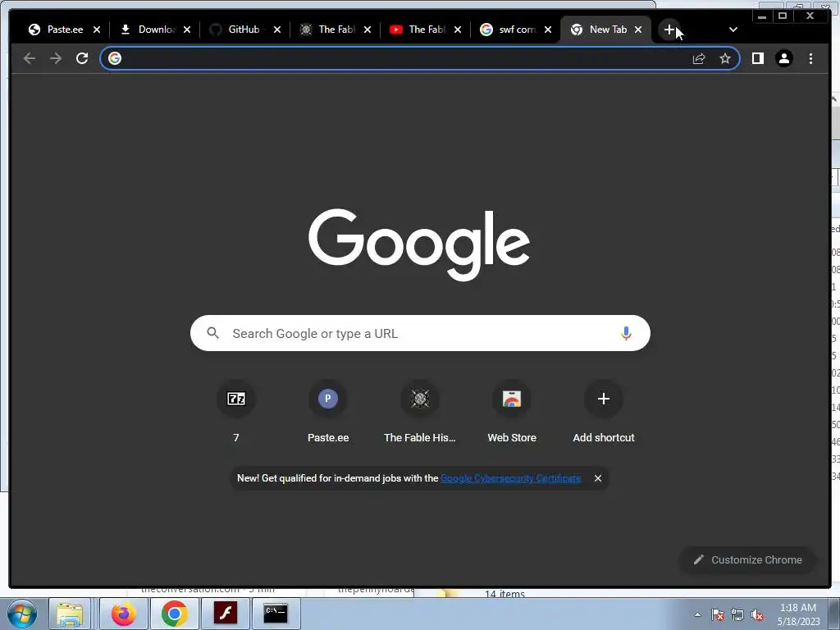Open Windows Explorer from taskbar
This screenshot has height=630, width=840.
(71, 614)
